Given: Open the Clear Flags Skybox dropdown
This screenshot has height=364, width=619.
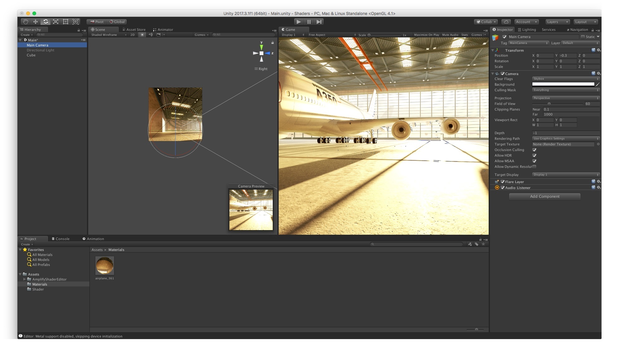Looking at the screenshot, I should (x=565, y=79).
